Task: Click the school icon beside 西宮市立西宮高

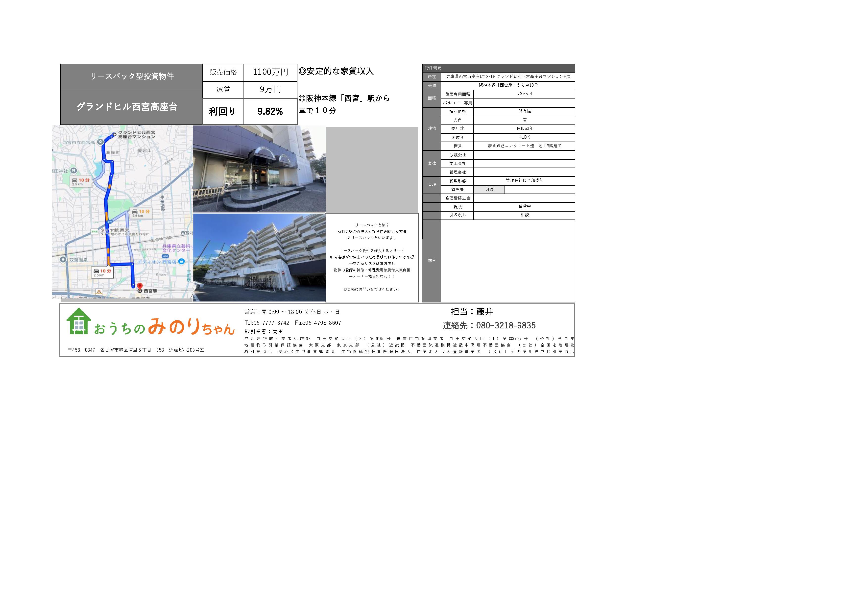Action: [x=100, y=142]
